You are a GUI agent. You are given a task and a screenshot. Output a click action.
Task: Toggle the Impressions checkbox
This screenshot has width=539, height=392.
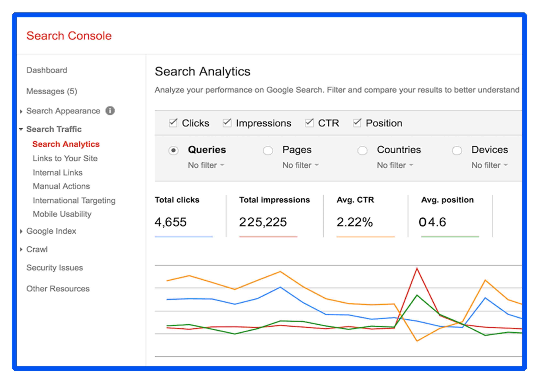(x=227, y=123)
